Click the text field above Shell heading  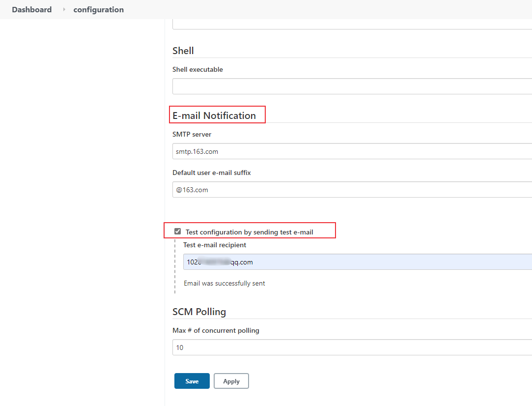(x=352, y=24)
